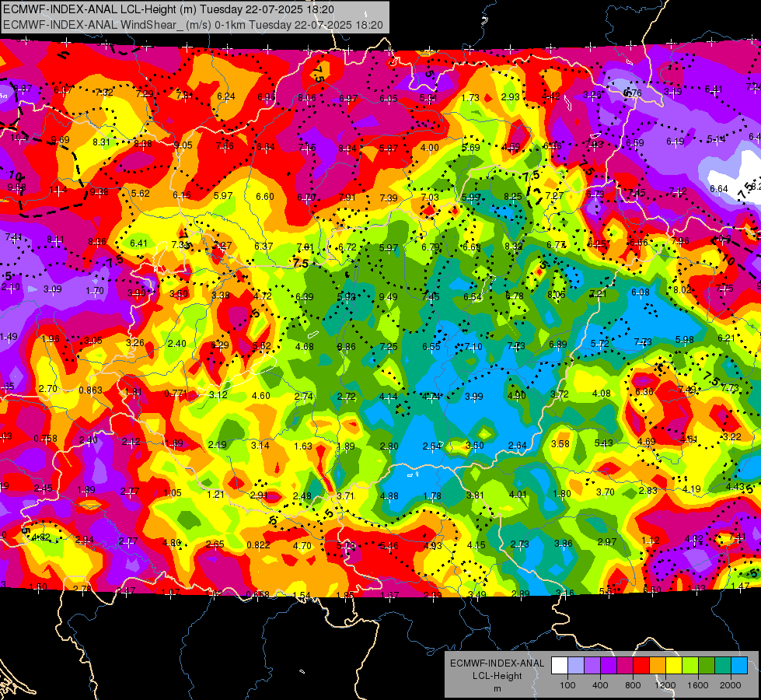Click the light purple legend swatch
Viewport: 761px width, 700px height.
(x=592, y=665)
